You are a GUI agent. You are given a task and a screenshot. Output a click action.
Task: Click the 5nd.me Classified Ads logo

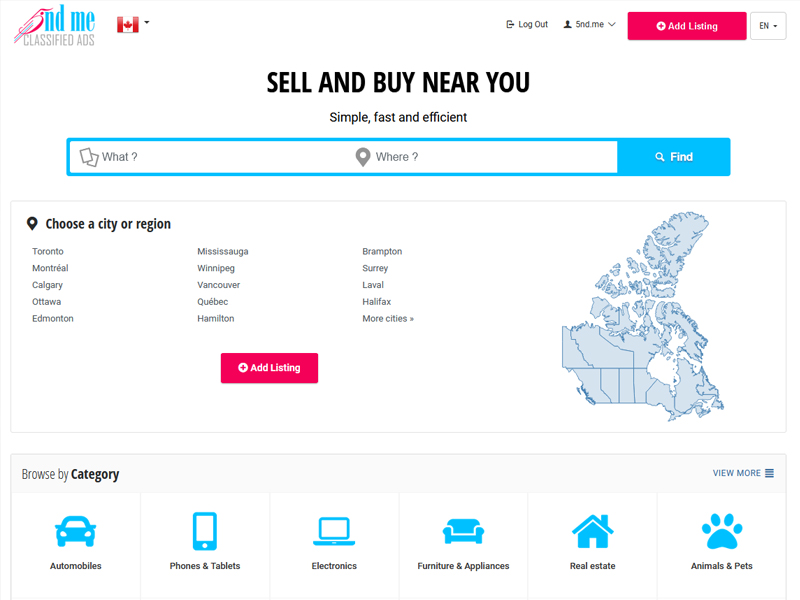coord(55,25)
